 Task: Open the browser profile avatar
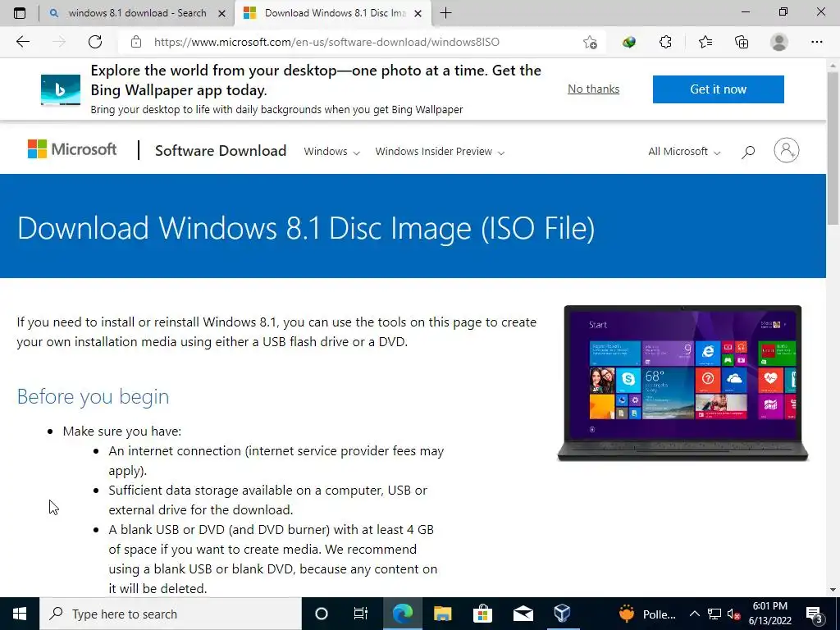pos(778,42)
